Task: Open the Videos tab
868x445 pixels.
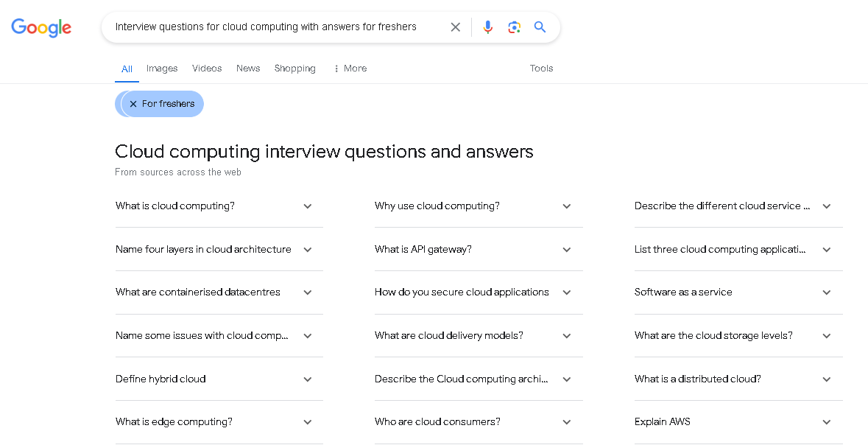Action: tap(206, 69)
